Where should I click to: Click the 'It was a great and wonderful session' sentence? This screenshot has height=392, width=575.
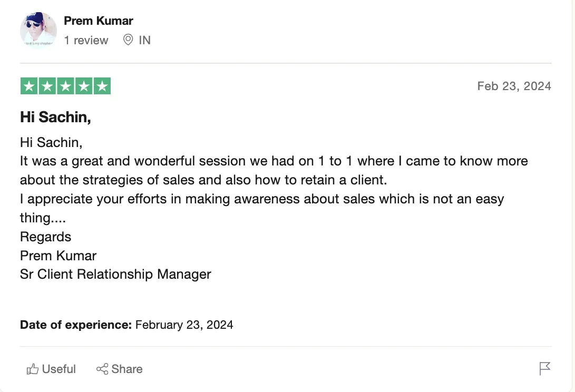pyautogui.click(x=158, y=161)
